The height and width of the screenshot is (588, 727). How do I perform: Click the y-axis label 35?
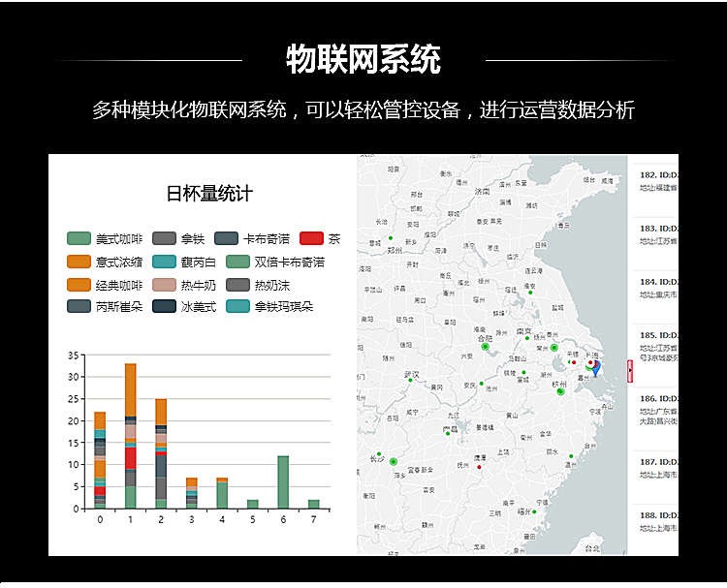tap(74, 356)
